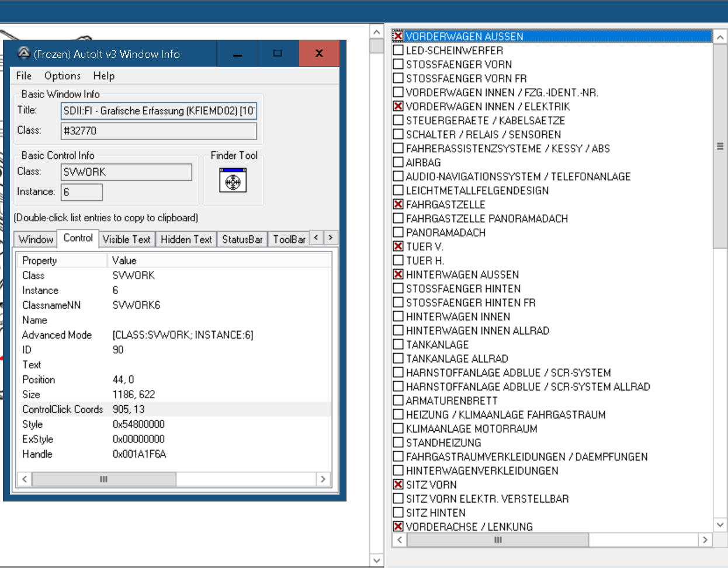728x568 pixels.
Task: Click list item HEIZUNG / KLIMAANLAGE FAHRGASTRAUM
Action: pos(506,414)
